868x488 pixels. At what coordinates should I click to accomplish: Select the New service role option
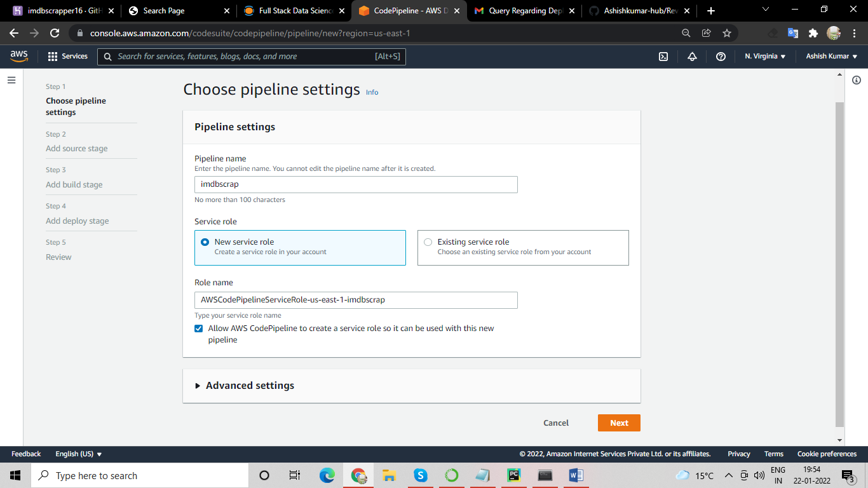pyautogui.click(x=300, y=247)
